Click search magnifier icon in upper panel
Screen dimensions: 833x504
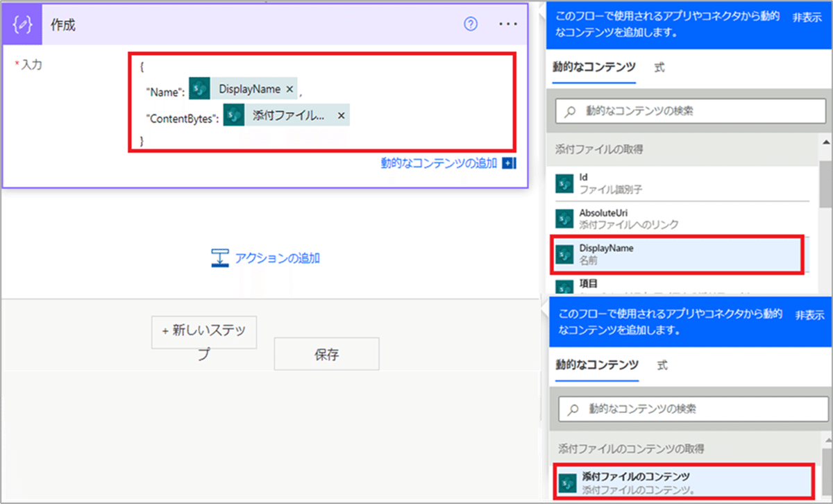(x=570, y=111)
